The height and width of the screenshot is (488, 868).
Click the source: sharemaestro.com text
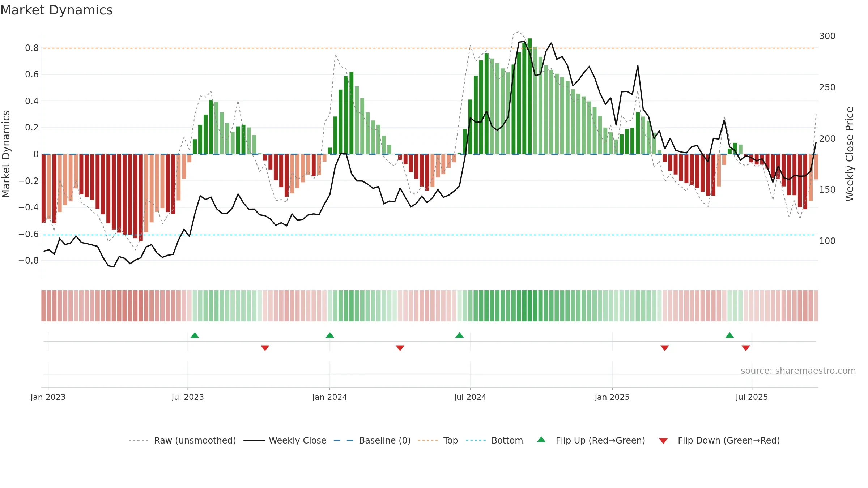[x=798, y=371]
